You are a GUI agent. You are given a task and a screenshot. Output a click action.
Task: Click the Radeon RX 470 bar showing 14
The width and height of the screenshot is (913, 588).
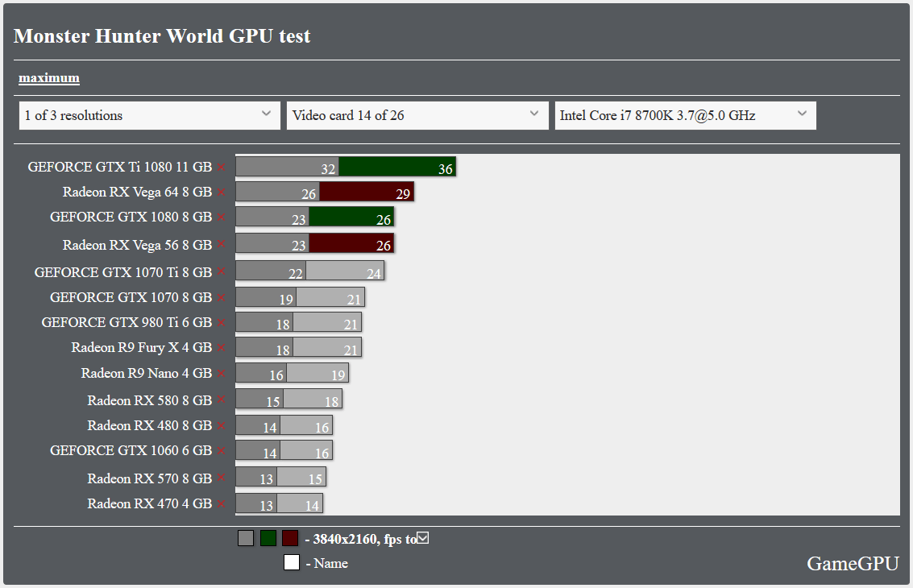[300, 503]
